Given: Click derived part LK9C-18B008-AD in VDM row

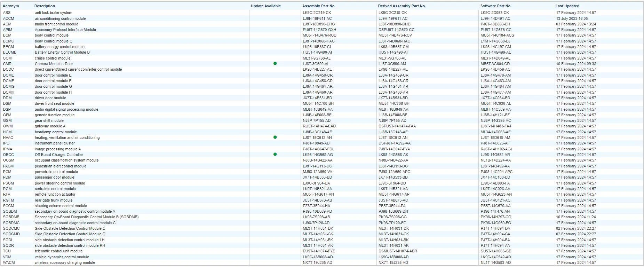Looking at the screenshot, I should coord(394,257).
